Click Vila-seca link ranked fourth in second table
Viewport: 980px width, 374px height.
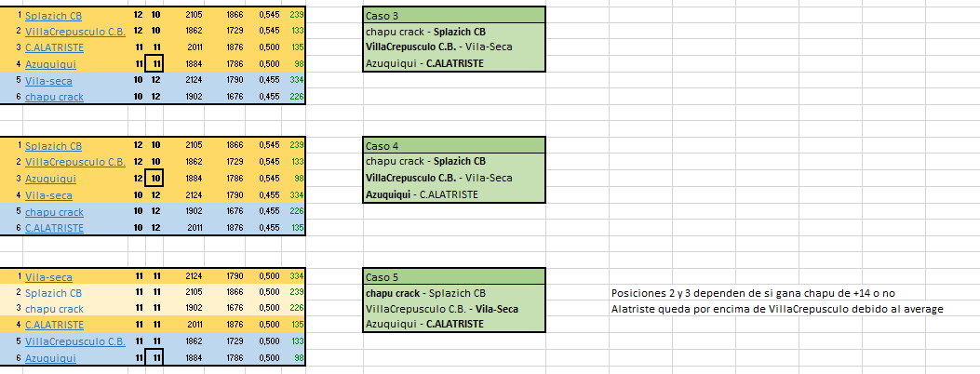tap(48, 195)
